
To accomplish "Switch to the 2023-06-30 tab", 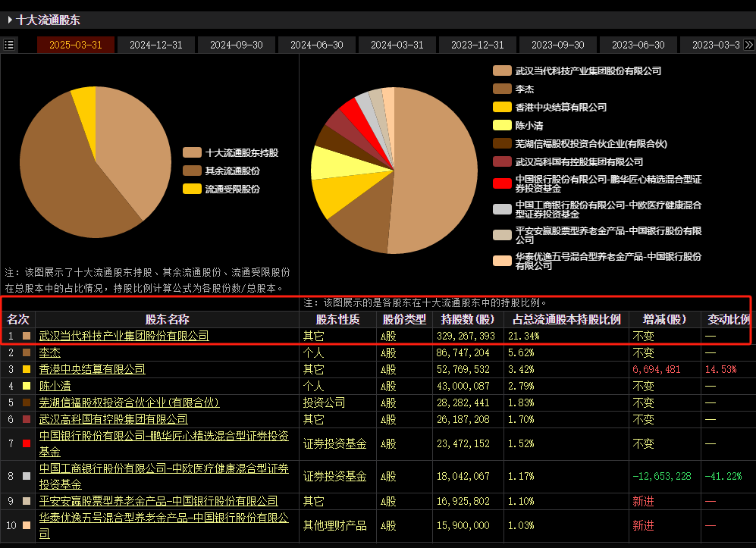I will [638, 45].
